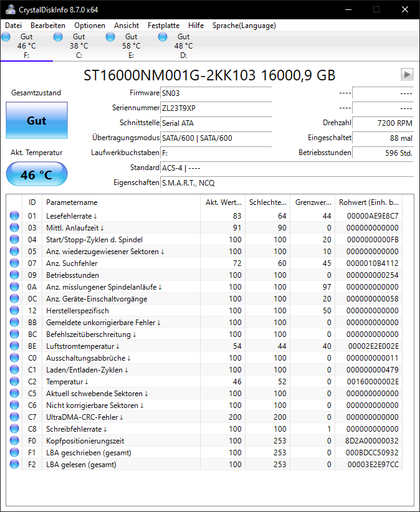
Task: Switch to the drive E: tab at 58 °C
Action: tap(131, 46)
